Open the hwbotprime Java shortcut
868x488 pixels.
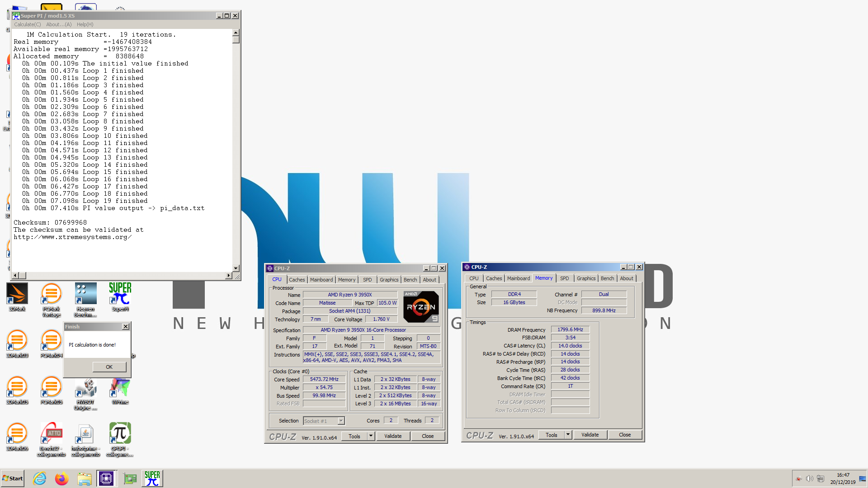pos(85,439)
